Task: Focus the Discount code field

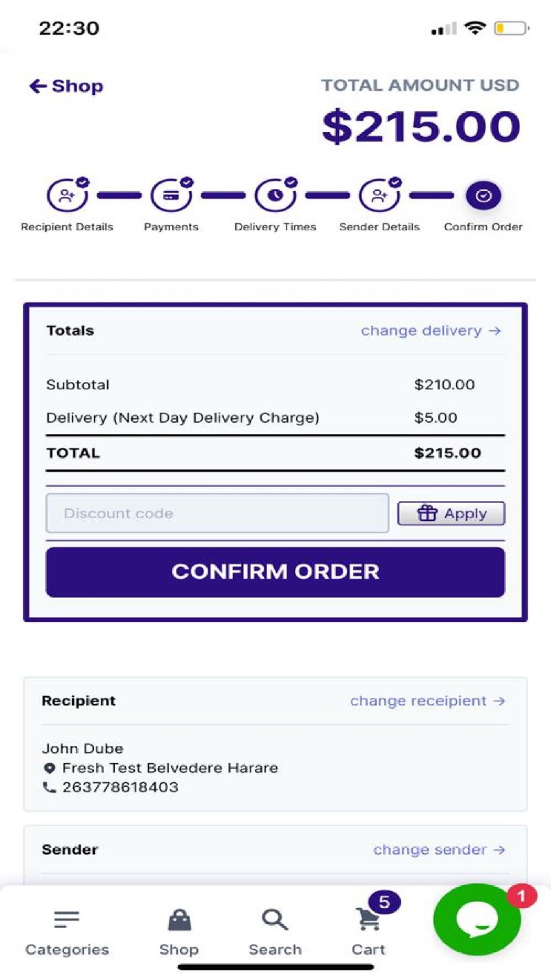Action: [217, 513]
